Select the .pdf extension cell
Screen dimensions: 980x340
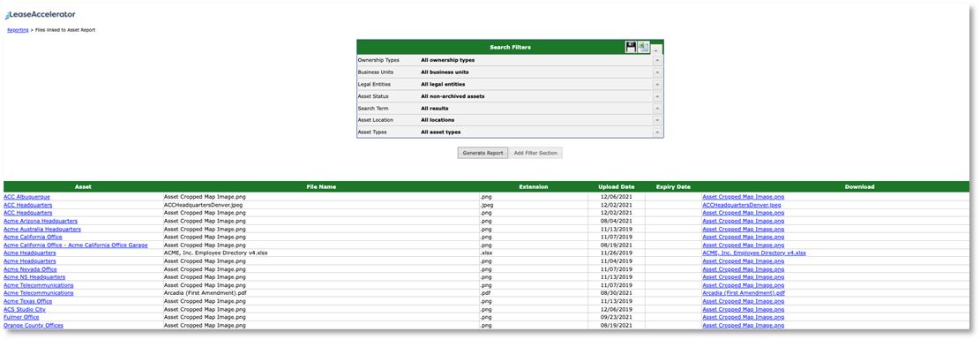click(534, 293)
